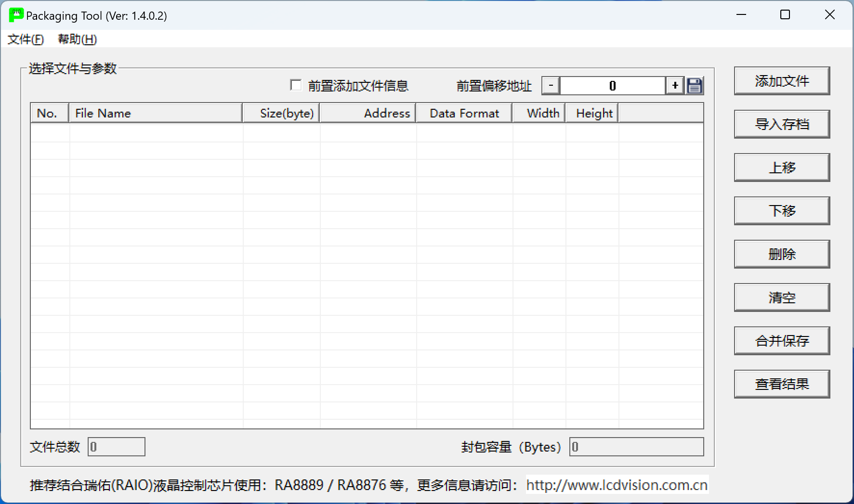This screenshot has width=854, height=504.
Task: Click the File Name column header
Action: pyautogui.click(x=155, y=113)
